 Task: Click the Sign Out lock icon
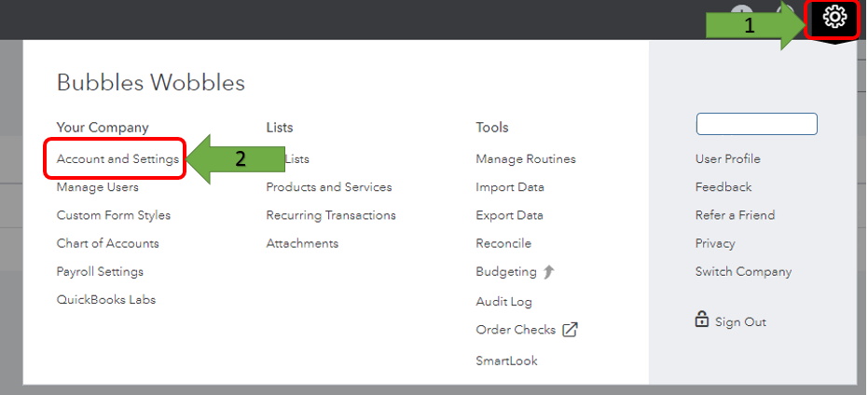pyautogui.click(x=701, y=320)
